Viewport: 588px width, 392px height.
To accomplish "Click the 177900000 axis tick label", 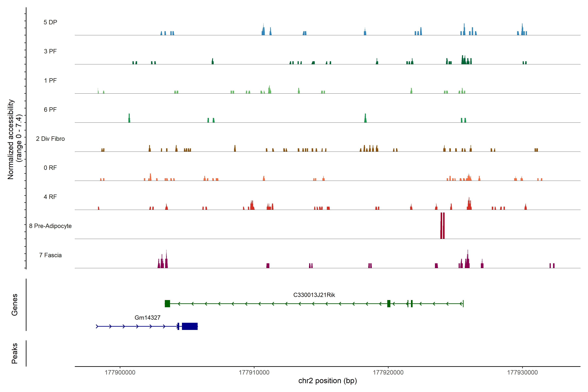I will [x=120, y=373].
